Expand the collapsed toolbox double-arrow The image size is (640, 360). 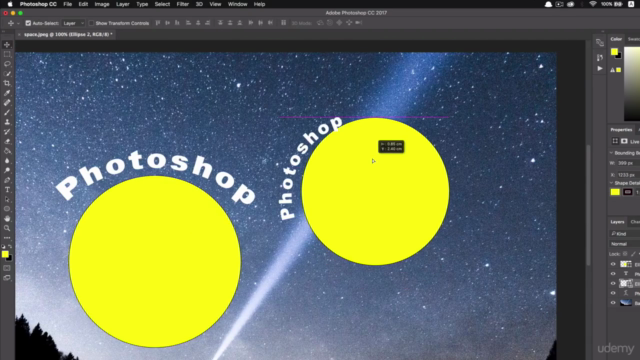tap(4, 31)
